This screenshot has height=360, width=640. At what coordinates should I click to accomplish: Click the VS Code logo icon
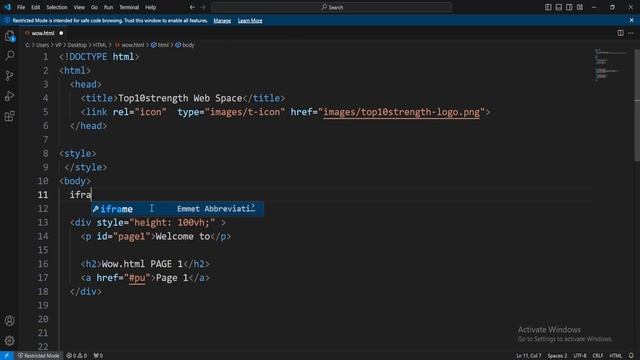7,7
